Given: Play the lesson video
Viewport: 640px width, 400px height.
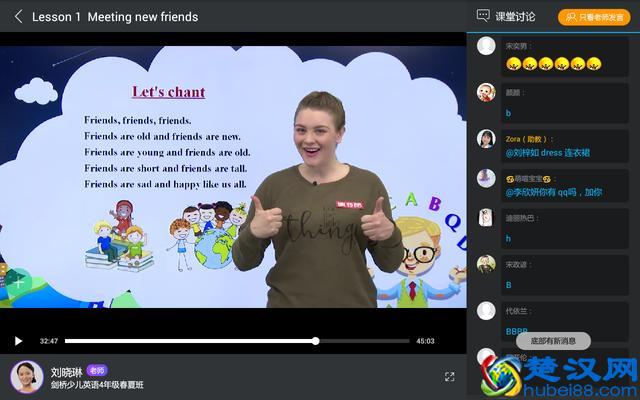Looking at the screenshot, I should click(18, 341).
